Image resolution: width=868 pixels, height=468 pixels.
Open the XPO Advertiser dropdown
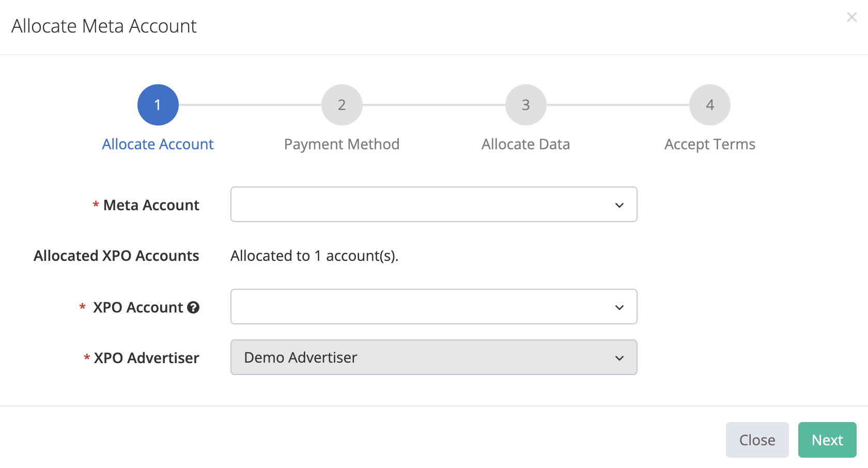[434, 357]
